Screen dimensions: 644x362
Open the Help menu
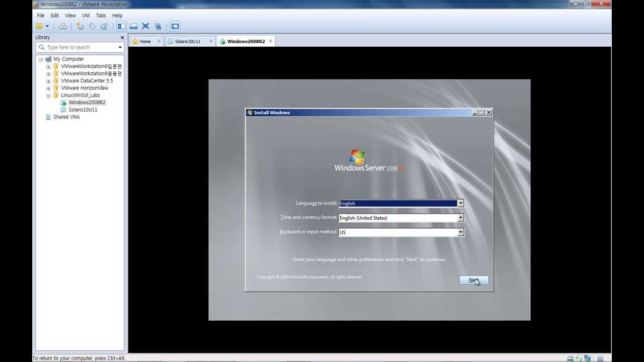point(117,16)
